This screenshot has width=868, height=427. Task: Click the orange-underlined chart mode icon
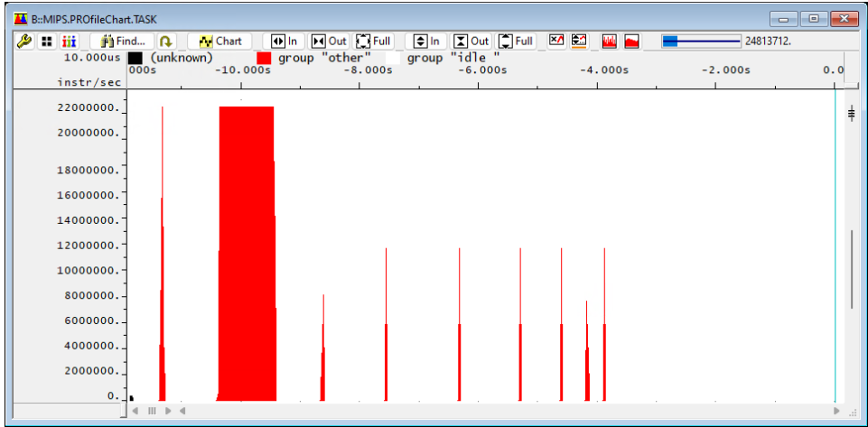click(x=580, y=42)
